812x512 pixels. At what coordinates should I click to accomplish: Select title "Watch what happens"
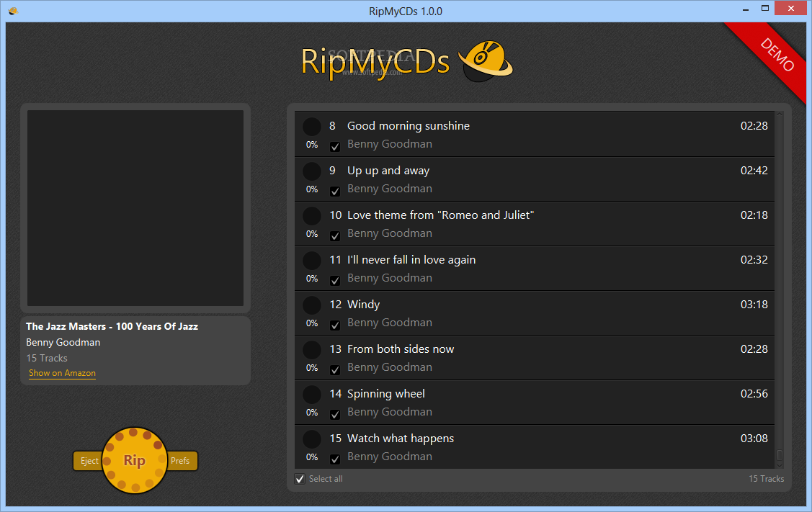pyautogui.click(x=401, y=439)
